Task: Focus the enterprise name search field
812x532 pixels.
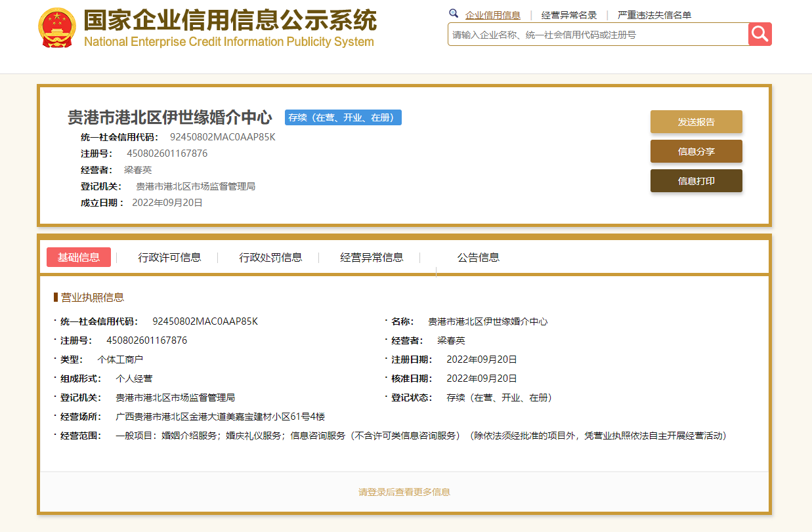Action: coord(598,34)
